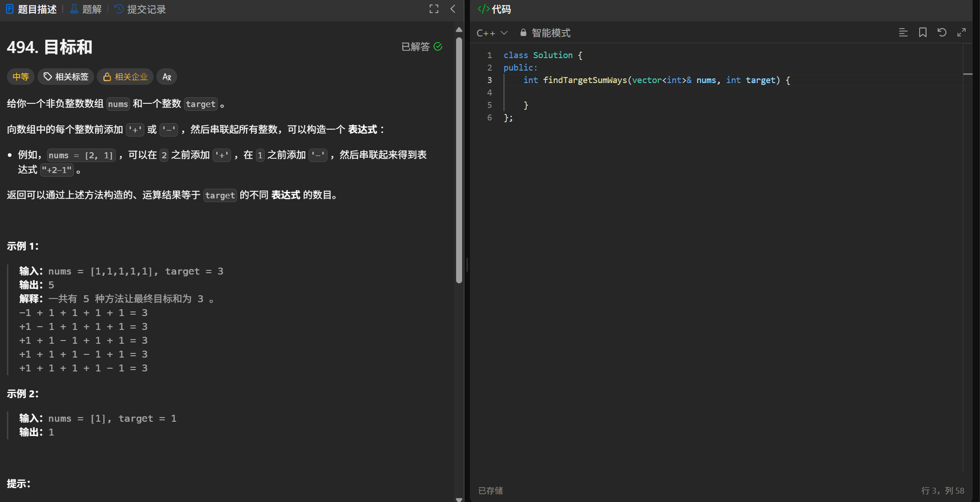The width and height of the screenshot is (980, 502).
Task: Click the bookmark icon in code toolbar
Action: click(x=922, y=32)
